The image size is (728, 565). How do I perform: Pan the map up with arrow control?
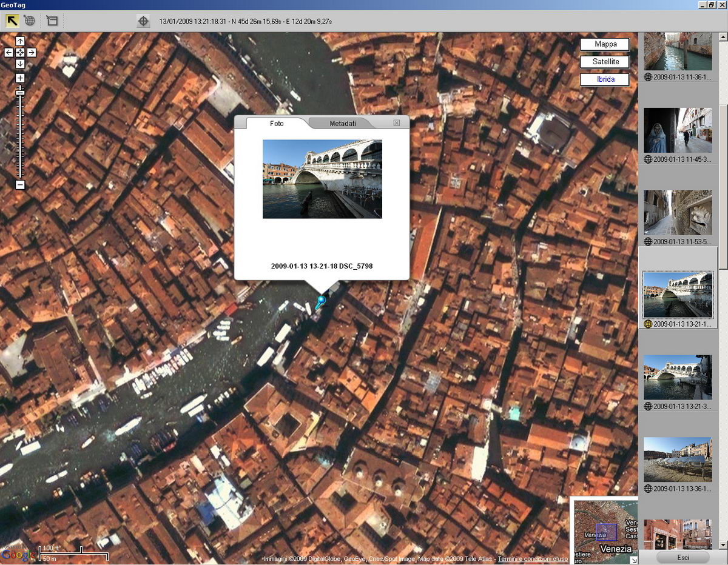(20, 41)
